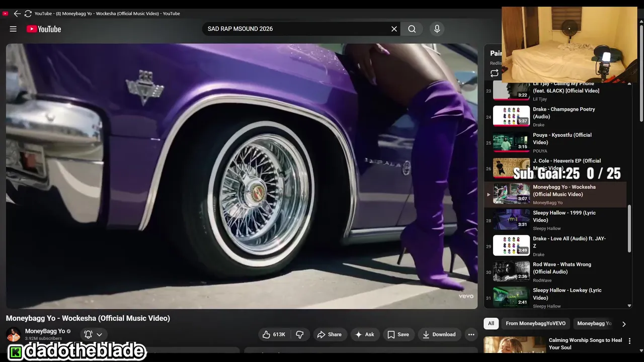Screen dimensions: 644x362
Task: Clear the search box with X
Action: pyautogui.click(x=394, y=29)
